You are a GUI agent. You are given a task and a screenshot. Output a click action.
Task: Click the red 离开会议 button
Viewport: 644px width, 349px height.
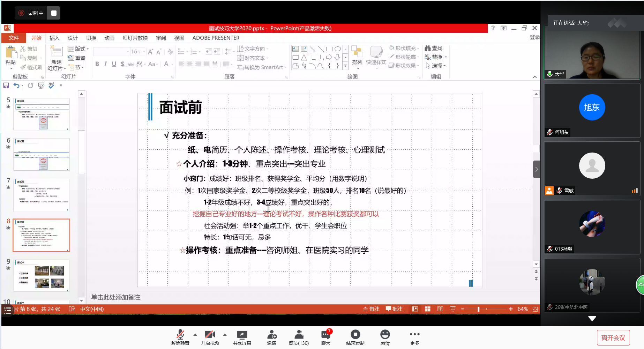point(613,337)
